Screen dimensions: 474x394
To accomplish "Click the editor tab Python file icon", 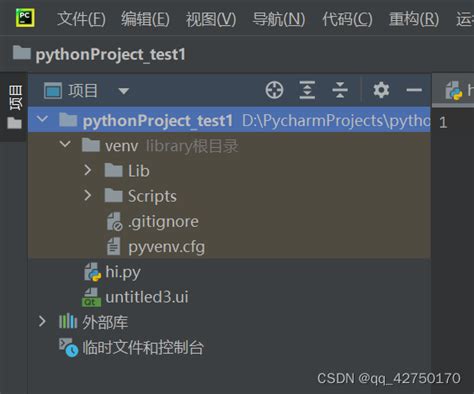I will click(x=454, y=90).
